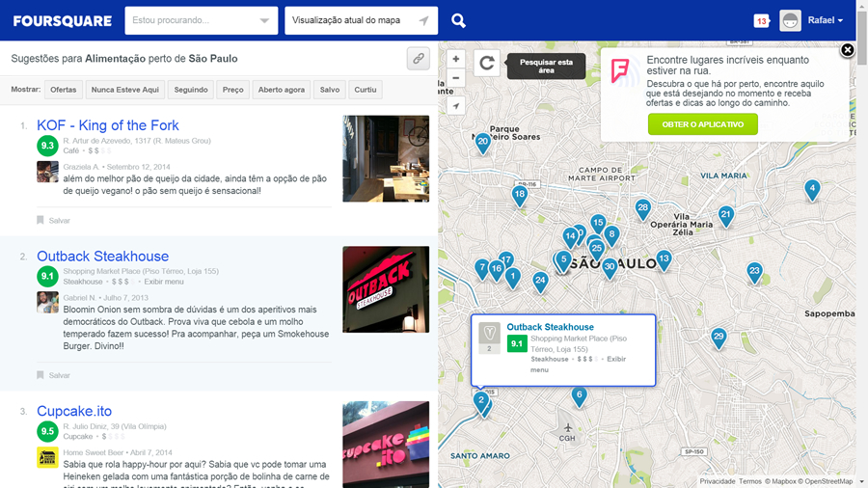The image size is (868, 488).
Task: Click map pin number 7
Action: coord(482,268)
